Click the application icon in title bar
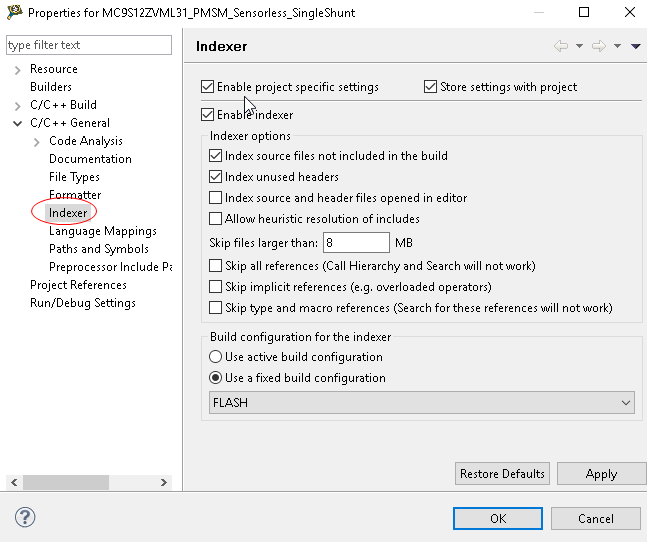The width and height of the screenshot is (647, 542). (x=14, y=13)
